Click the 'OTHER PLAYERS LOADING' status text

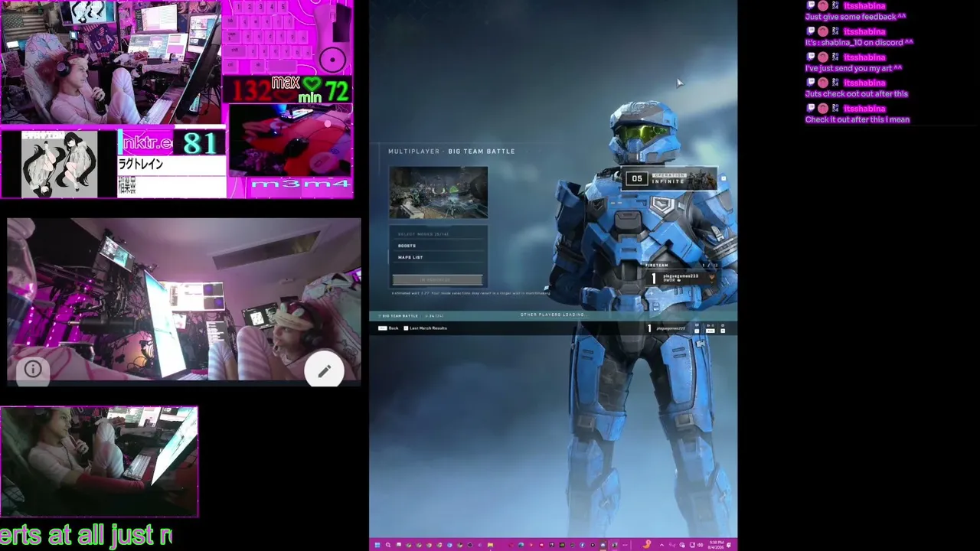tap(552, 315)
